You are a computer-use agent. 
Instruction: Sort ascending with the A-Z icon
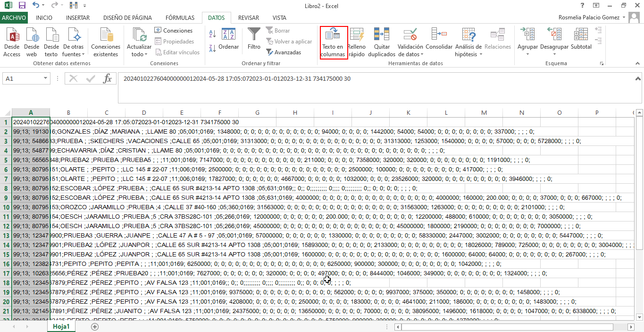212,34
